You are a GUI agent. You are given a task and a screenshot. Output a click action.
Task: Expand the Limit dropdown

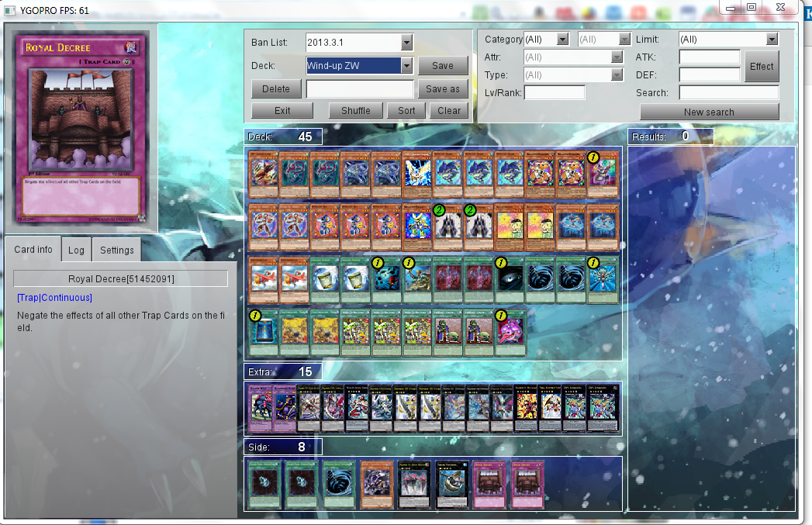772,40
